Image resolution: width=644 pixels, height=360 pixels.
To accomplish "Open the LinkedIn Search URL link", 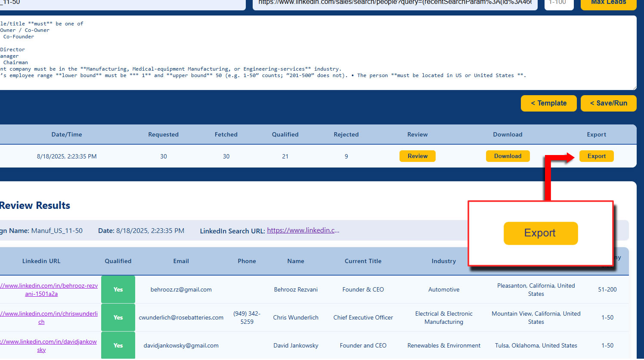I will [303, 230].
